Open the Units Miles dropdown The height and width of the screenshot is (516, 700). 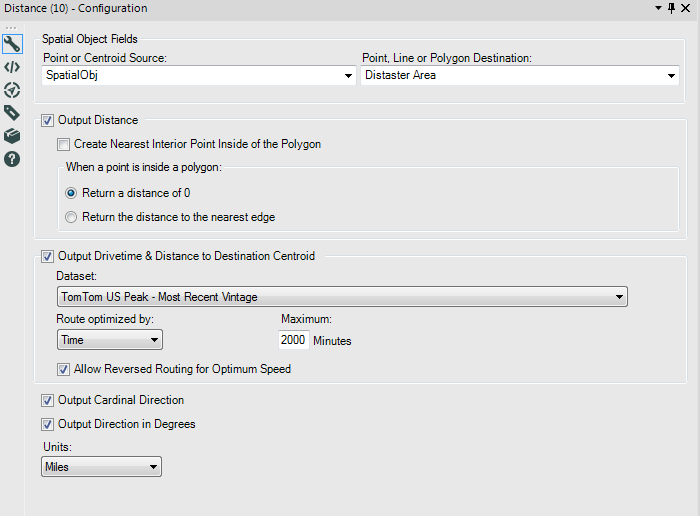click(x=101, y=467)
